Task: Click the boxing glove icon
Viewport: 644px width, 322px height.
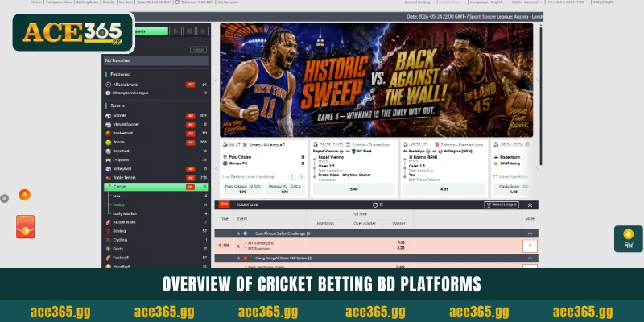Action: 109,231
